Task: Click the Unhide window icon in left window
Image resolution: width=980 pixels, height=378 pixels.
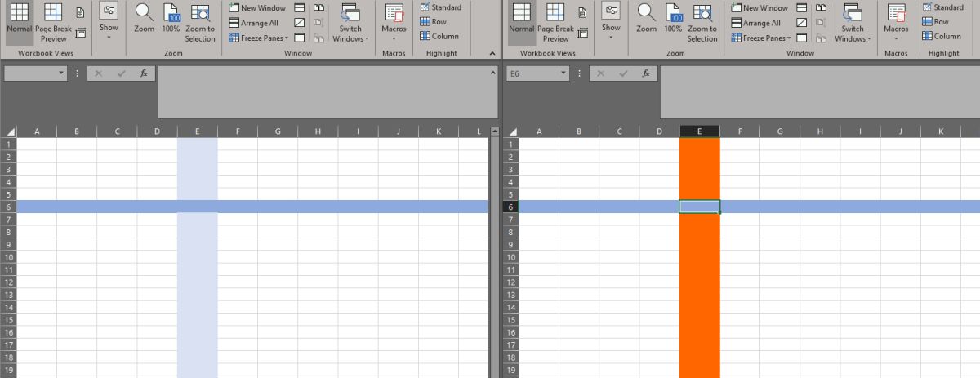Action: tap(300, 38)
